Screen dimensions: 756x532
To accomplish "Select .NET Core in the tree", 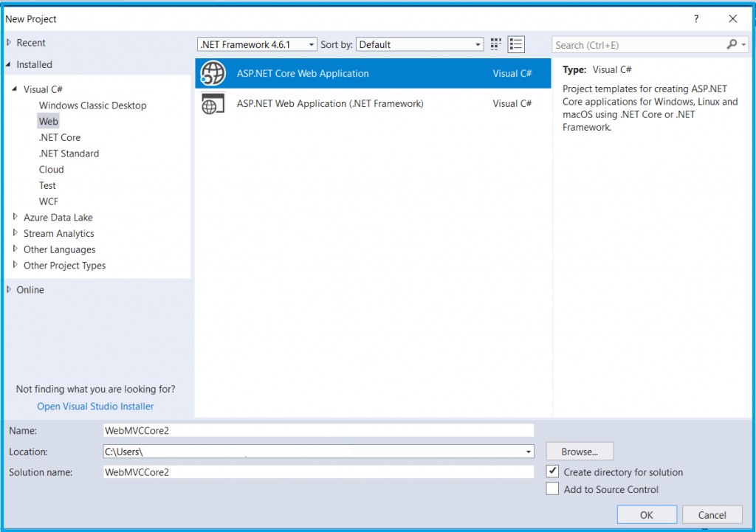I will click(60, 137).
